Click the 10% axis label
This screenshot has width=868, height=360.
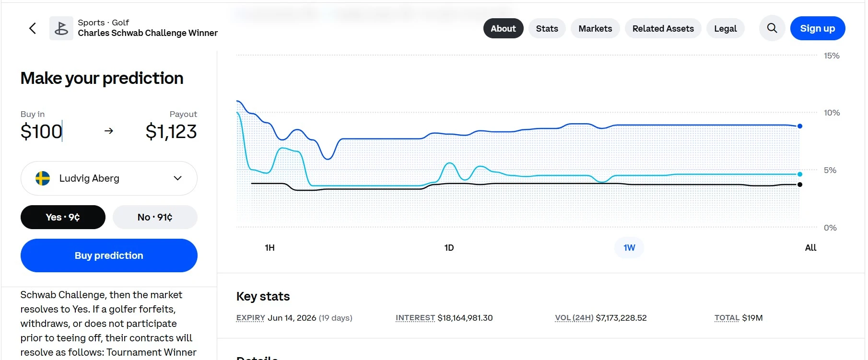832,113
